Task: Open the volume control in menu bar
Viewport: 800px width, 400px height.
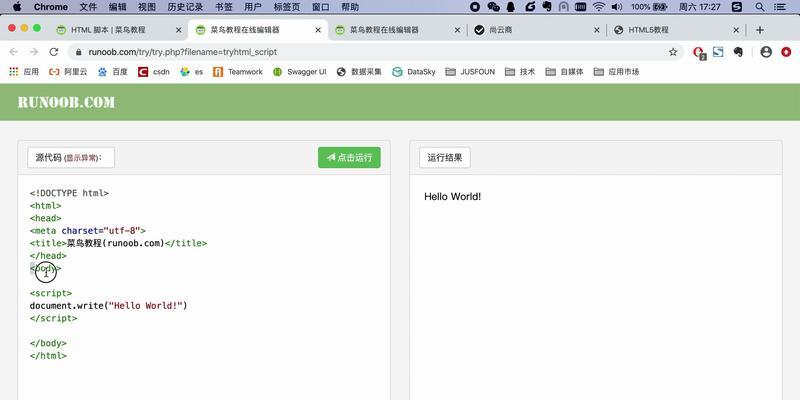Action: (x=617, y=7)
